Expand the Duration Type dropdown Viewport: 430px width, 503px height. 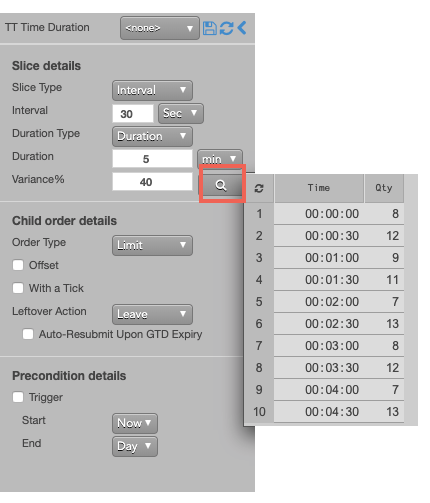(152, 136)
